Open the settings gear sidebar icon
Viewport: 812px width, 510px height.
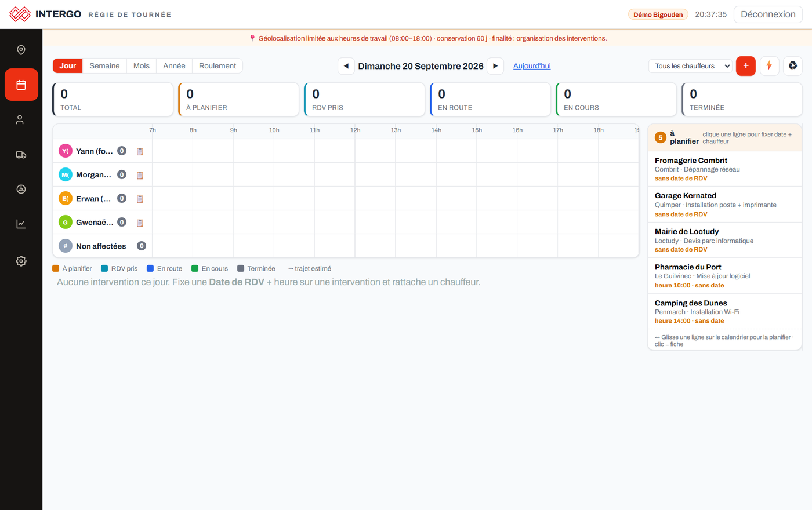(x=21, y=261)
